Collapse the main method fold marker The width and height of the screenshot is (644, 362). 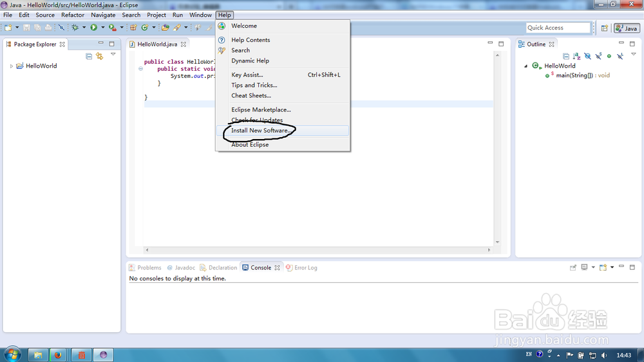coord(140,69)
